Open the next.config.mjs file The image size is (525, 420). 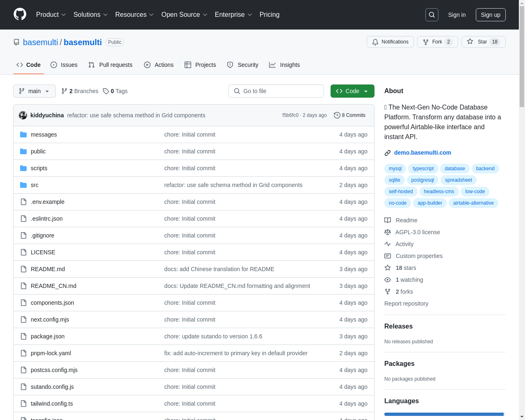coord(50,320)
